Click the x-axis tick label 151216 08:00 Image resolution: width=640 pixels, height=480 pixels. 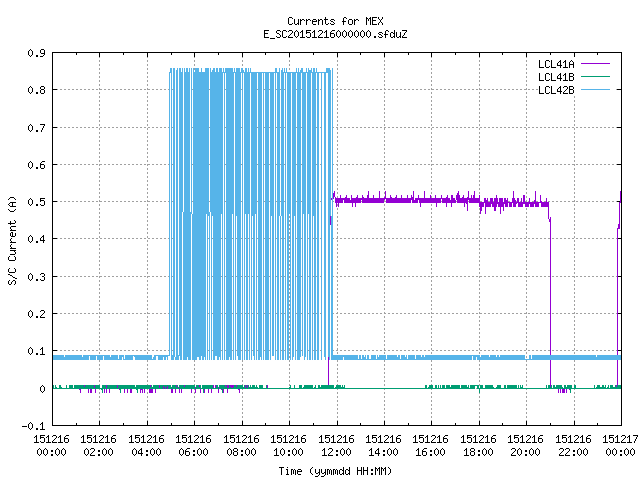tap(241, 446)
